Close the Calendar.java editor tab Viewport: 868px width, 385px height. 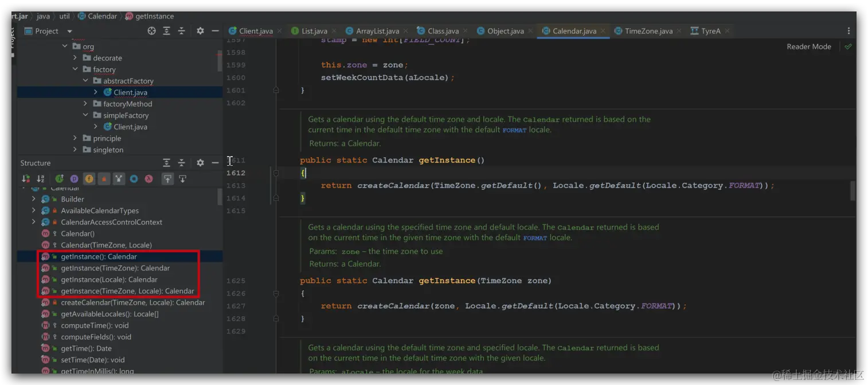click(603, 31)
